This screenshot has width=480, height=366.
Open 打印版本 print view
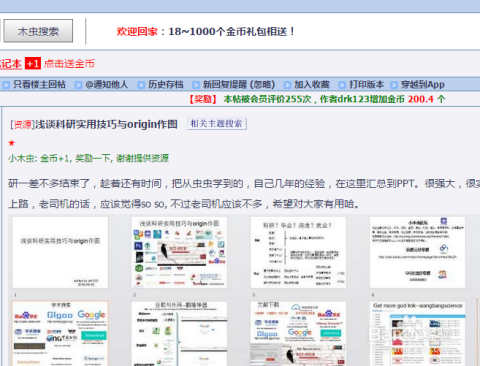click(x=366, y=84)
